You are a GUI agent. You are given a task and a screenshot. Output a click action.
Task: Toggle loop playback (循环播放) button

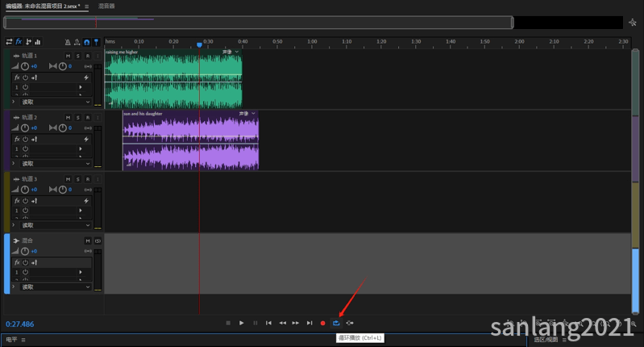tap(336, 323)
